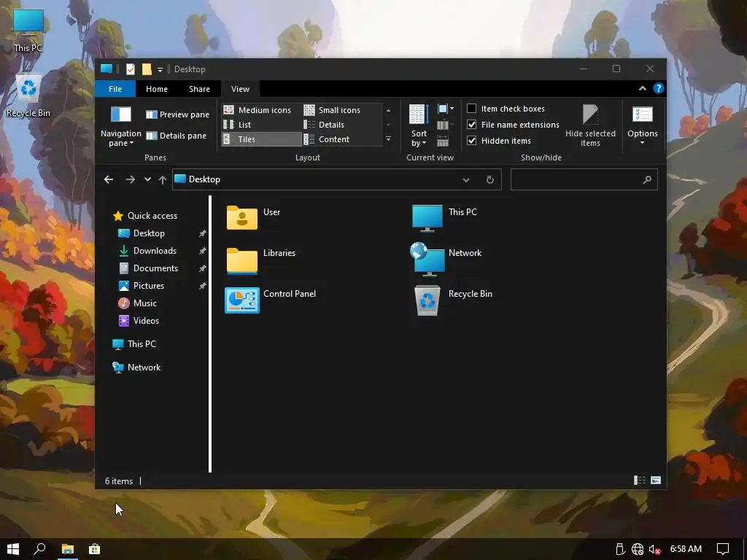Refresh the Desktop folder

[489, 179]
